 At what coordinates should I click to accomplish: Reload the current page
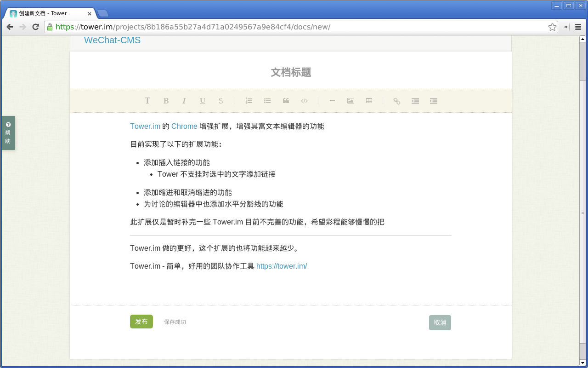tap(35, 27)
